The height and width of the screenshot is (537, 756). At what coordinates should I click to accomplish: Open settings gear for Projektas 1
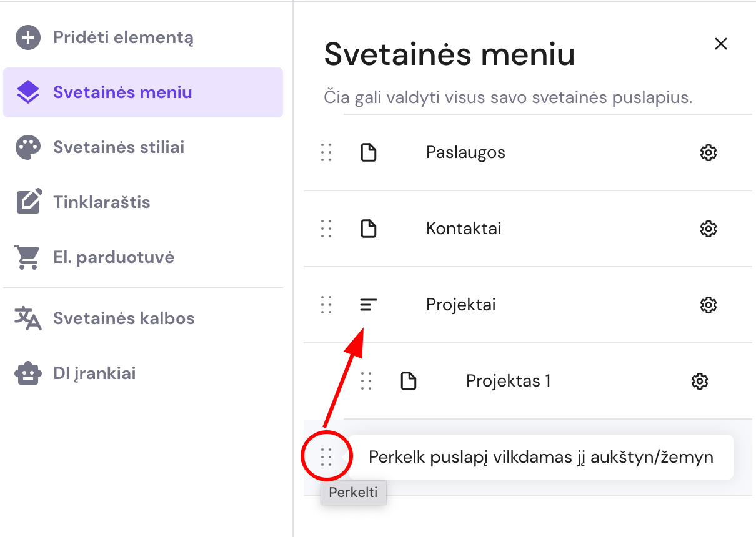click(x=700, y=381)
